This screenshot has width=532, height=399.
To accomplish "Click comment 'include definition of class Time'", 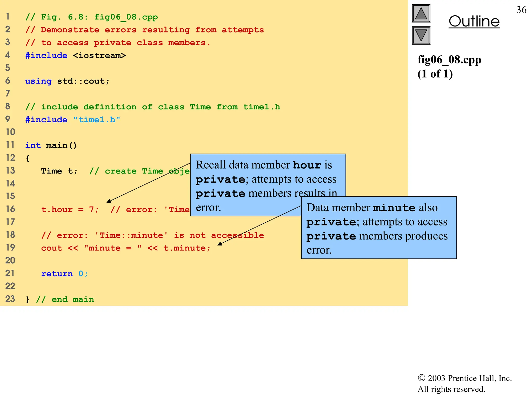I will [x=153, y=107].
